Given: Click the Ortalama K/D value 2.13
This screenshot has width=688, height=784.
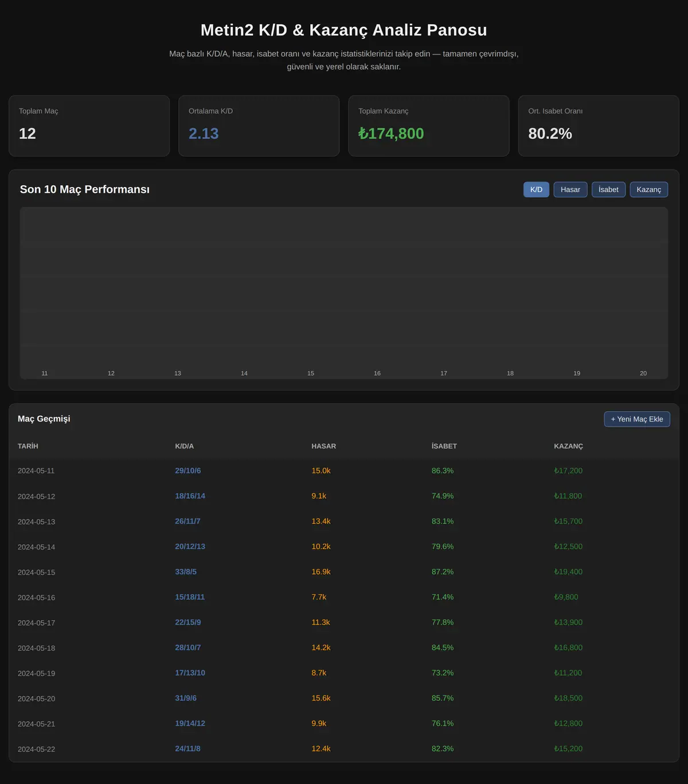Looking at the screenshot, I should point(204,134).
